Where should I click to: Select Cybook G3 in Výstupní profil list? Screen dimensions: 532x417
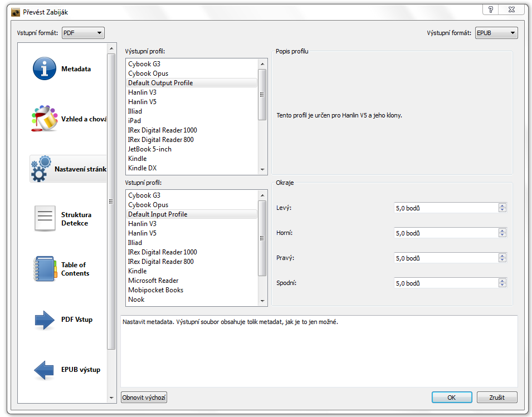click(x=192, y=63)
